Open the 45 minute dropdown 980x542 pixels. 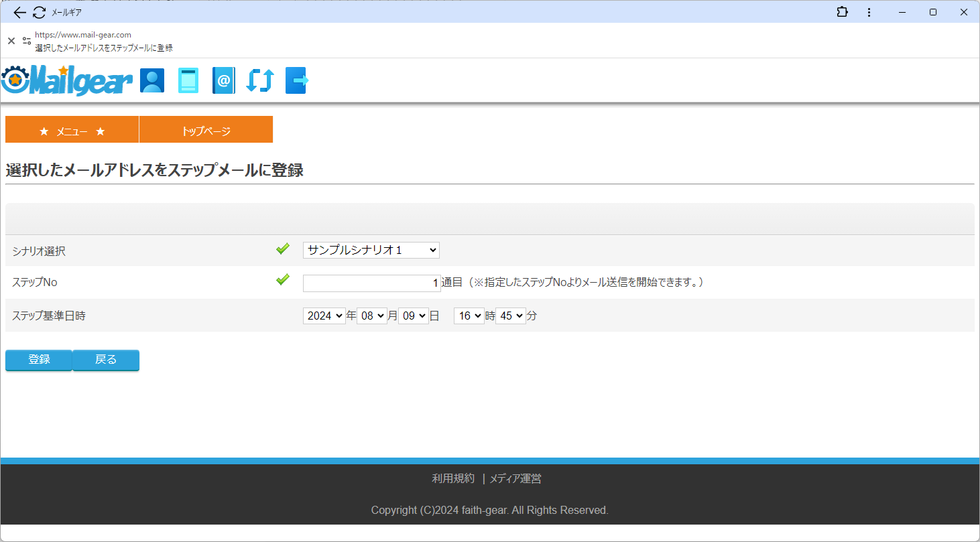511,316
